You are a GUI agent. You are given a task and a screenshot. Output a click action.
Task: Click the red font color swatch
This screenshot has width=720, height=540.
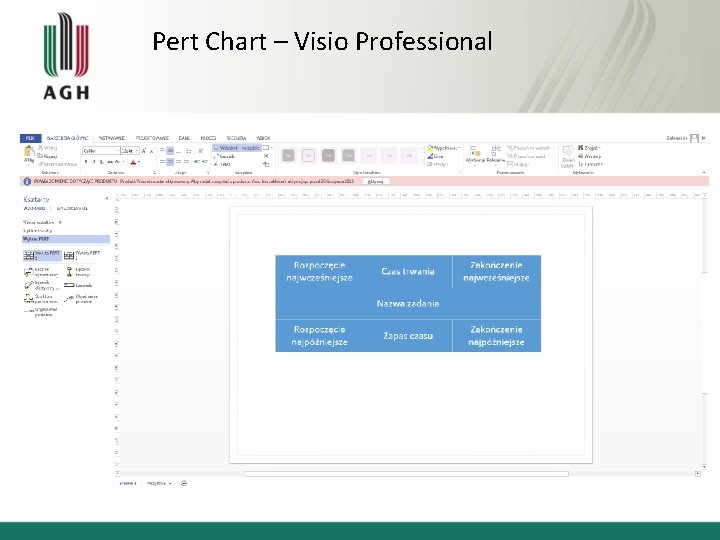point(133,162)
